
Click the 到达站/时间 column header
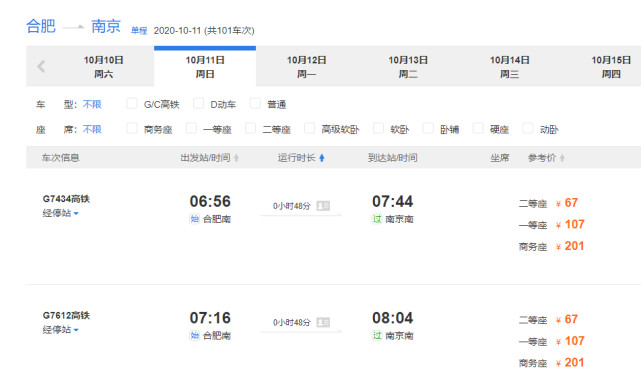pyautogui.click(x=392, y=158)
